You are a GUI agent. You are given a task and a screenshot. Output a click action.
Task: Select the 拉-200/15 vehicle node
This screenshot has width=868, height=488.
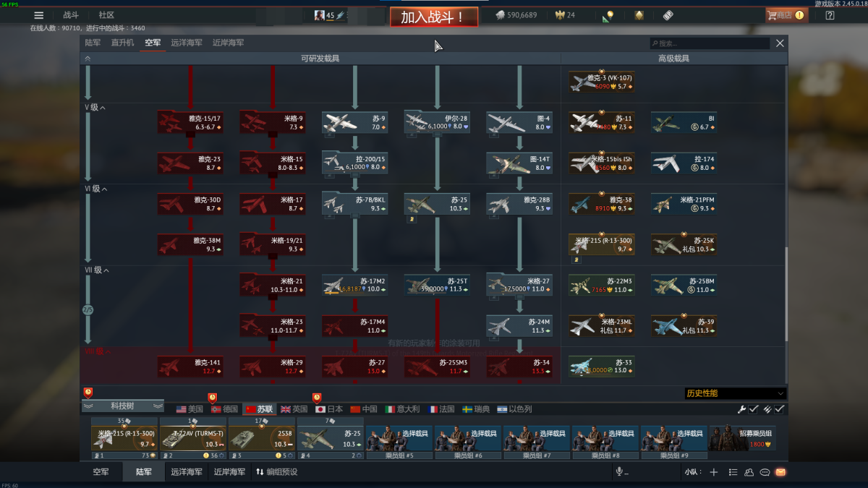[x=354, y=163]
